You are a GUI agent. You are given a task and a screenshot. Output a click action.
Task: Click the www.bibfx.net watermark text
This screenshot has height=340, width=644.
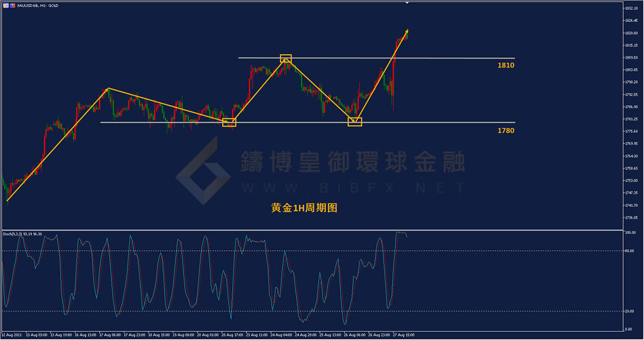pyautogui.click(x=352, y=188)
